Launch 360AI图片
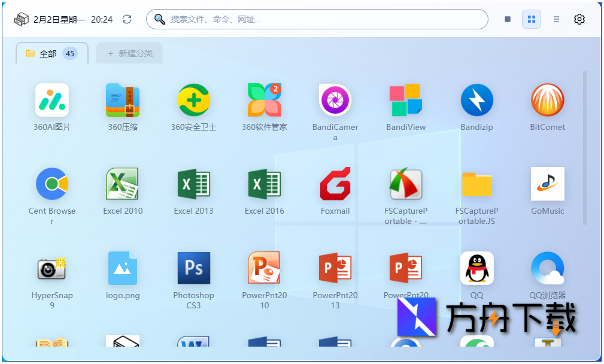 click(x=51, y=100)
